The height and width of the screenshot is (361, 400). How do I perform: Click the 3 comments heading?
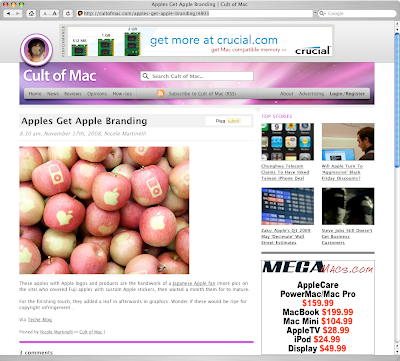coord(36,353)
